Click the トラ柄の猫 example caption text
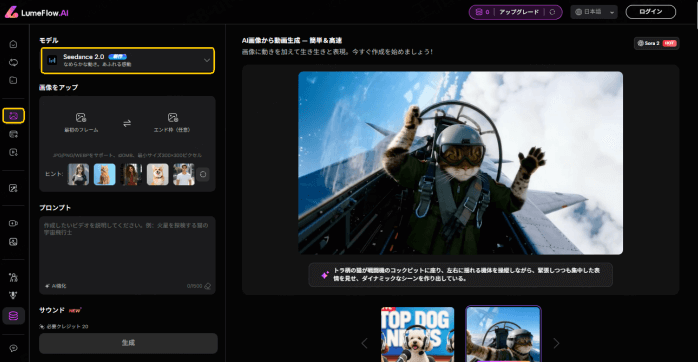Screen dimensions: 698x362 click(x=467, y=274)
